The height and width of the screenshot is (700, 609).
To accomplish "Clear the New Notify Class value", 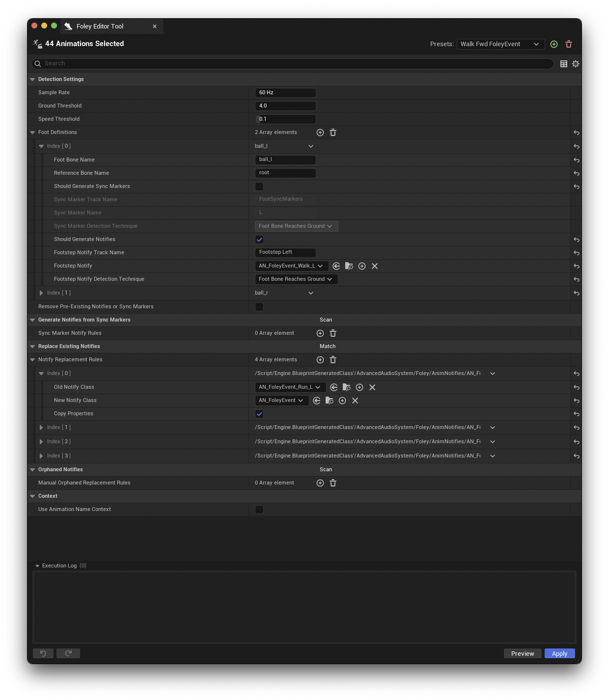I will coord(355,401).
